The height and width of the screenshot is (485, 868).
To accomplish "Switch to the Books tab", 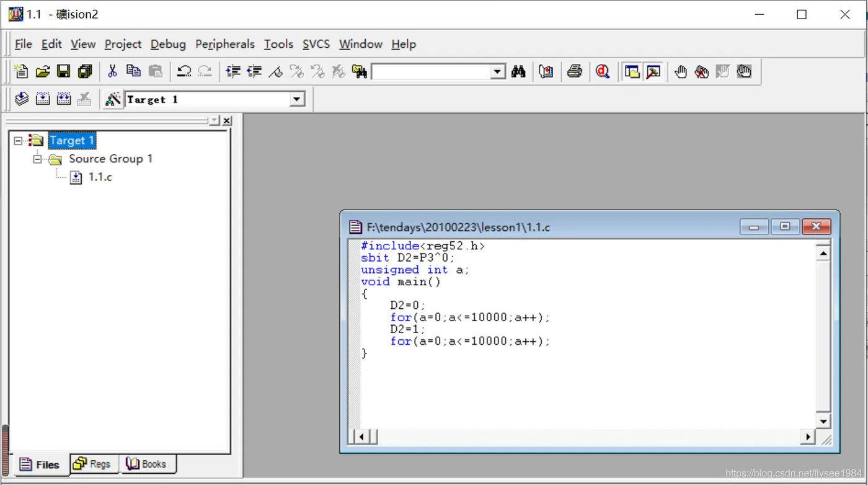I will 147,464.
